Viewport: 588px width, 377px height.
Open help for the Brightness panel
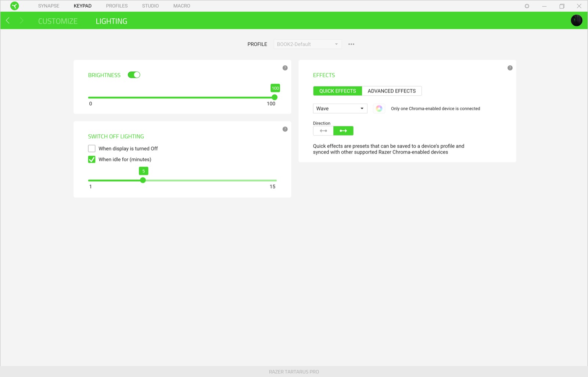285,68
